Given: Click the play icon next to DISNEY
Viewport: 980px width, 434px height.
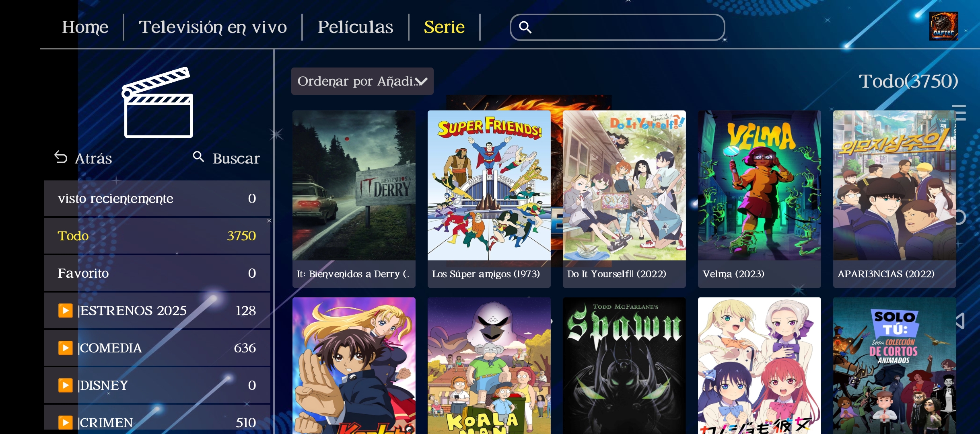Looking at the screenshot, I should 65,385.
